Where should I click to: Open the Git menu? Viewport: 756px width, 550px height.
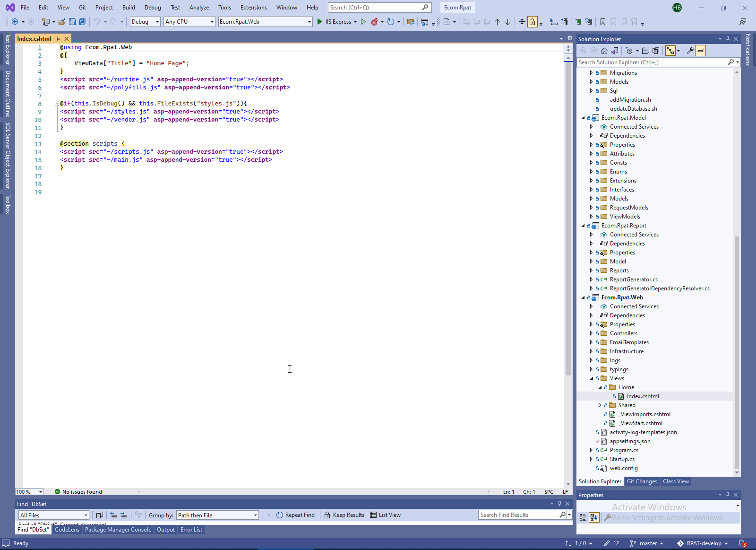[82, 8]
